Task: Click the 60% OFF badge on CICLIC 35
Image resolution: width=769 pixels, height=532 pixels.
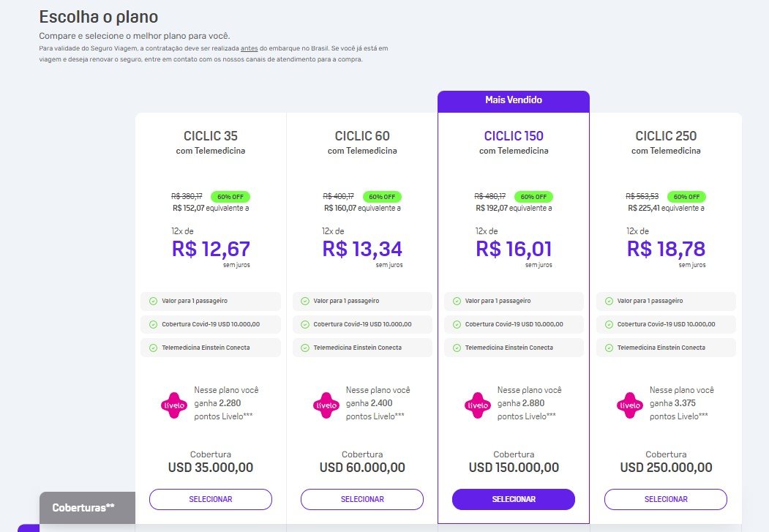Action: pos(230,197)
